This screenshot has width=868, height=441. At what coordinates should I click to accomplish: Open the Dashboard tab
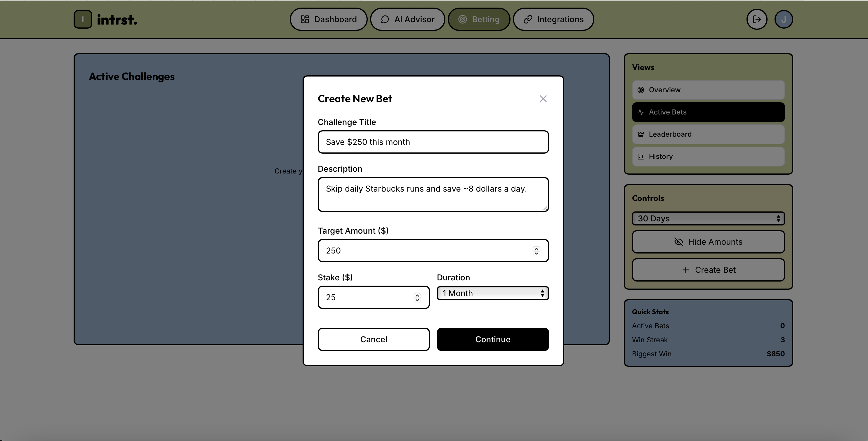(328, 20)
